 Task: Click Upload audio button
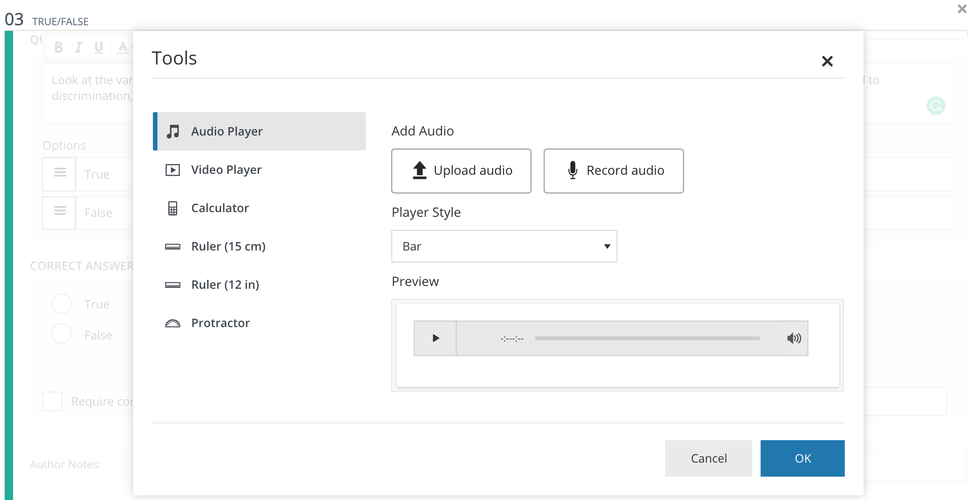click(461, 171)
